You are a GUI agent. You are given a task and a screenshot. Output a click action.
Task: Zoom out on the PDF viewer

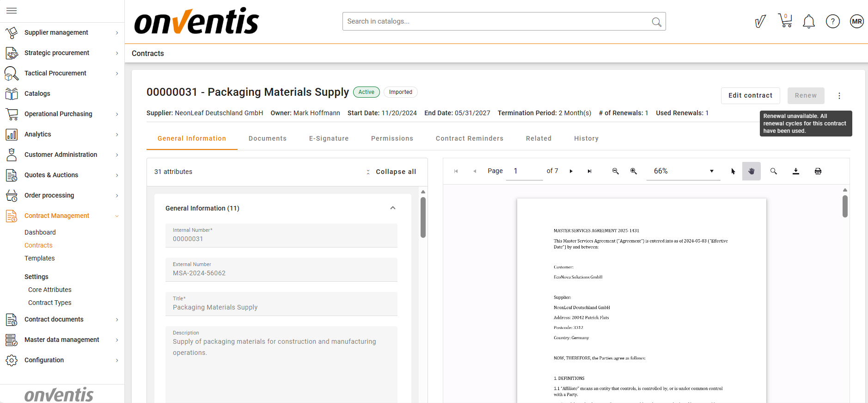(615, 171)
